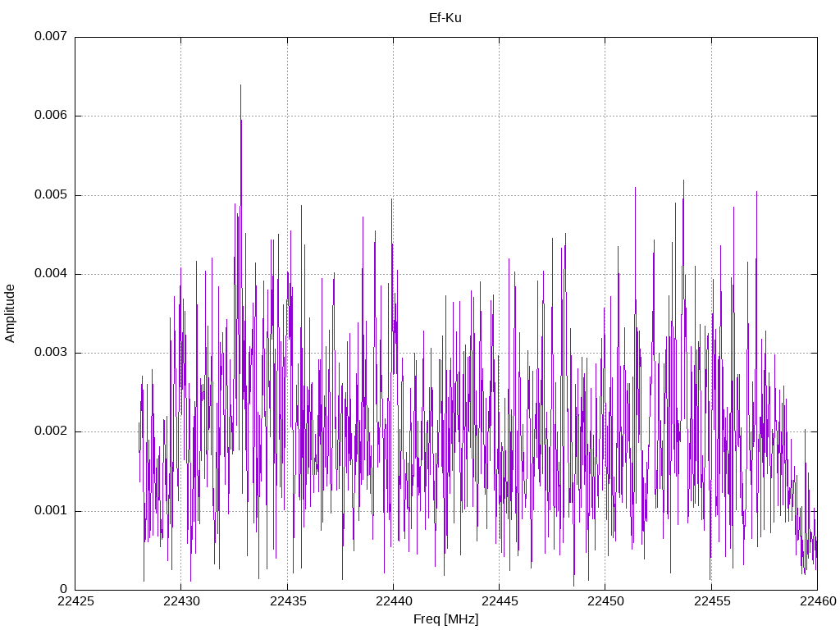This screenshot has height=630, width=840.
Task: Click the y-axis tick label 0.003
Action: [51, 352]
